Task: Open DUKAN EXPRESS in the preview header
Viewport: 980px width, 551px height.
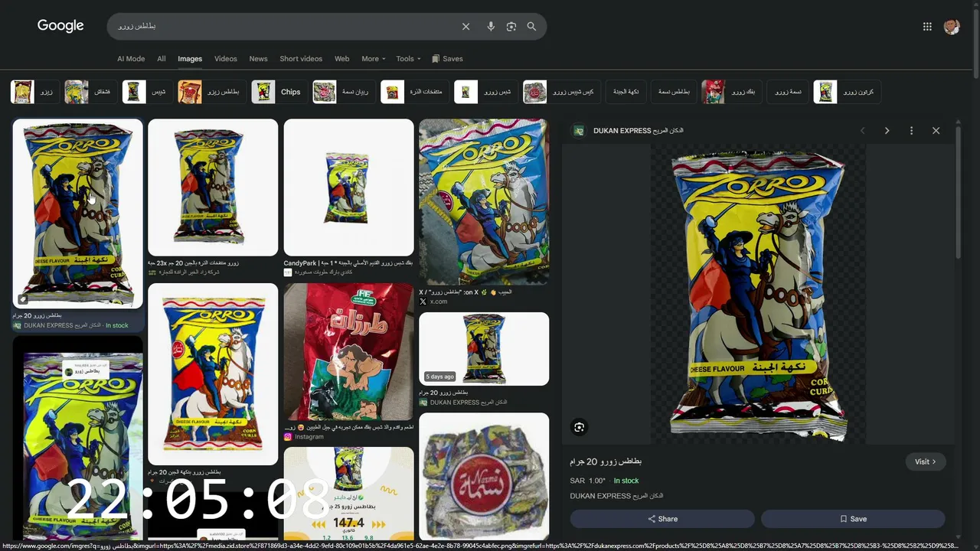Action: coord(639,131)
